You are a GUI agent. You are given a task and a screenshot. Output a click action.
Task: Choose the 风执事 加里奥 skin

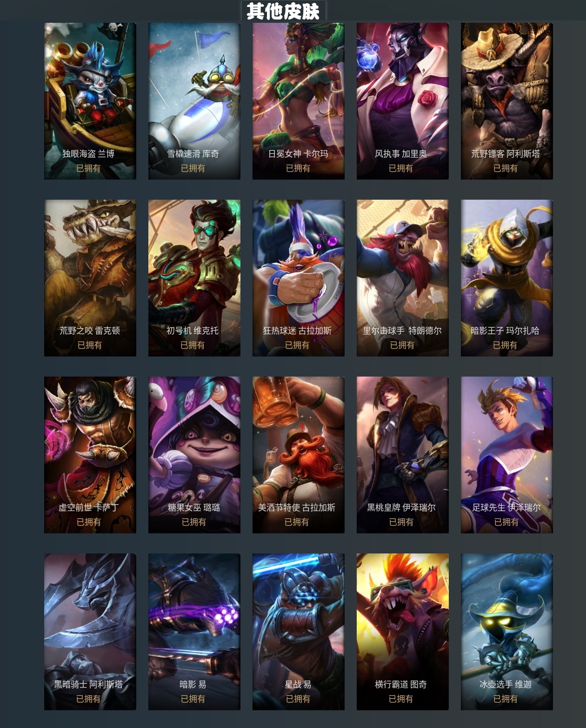(x=403, y=101)
